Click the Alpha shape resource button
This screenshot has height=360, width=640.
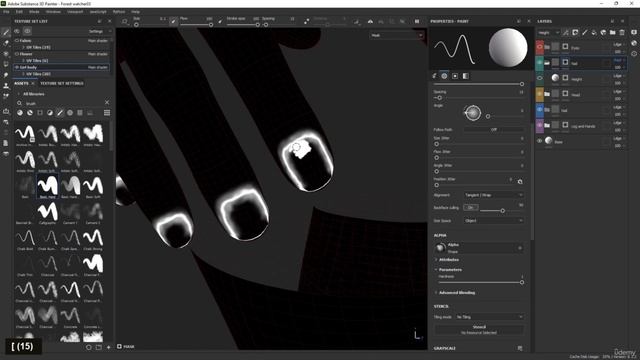coord(479,248)
